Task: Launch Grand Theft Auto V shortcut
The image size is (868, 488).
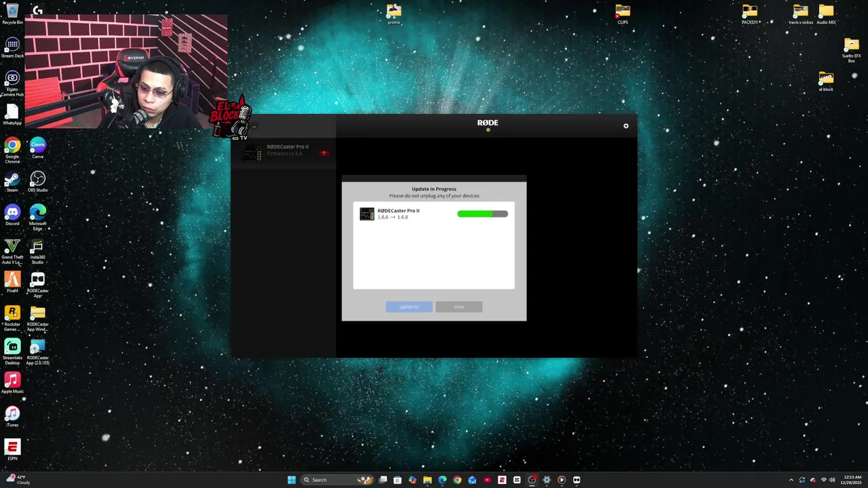Action: (12, 251)
